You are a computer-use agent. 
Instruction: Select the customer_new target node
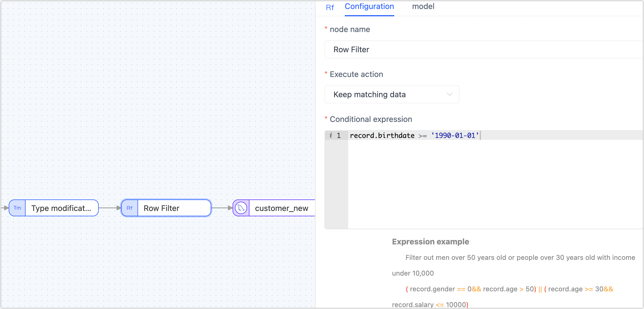[x=281, y=208]
